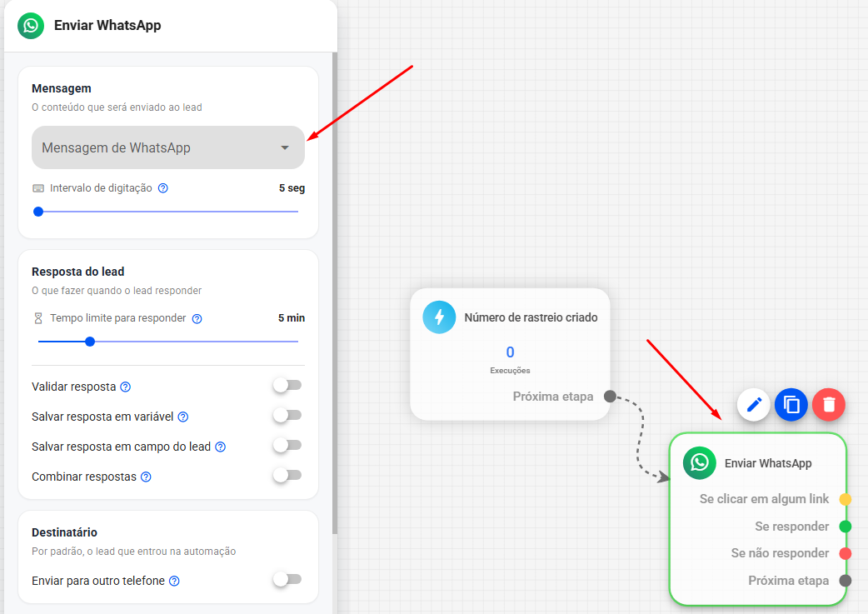The image size is (868, 614).
Task: Click Próxima etapa connector on Enviar WhatsApp node
Action: pos(846,580)
